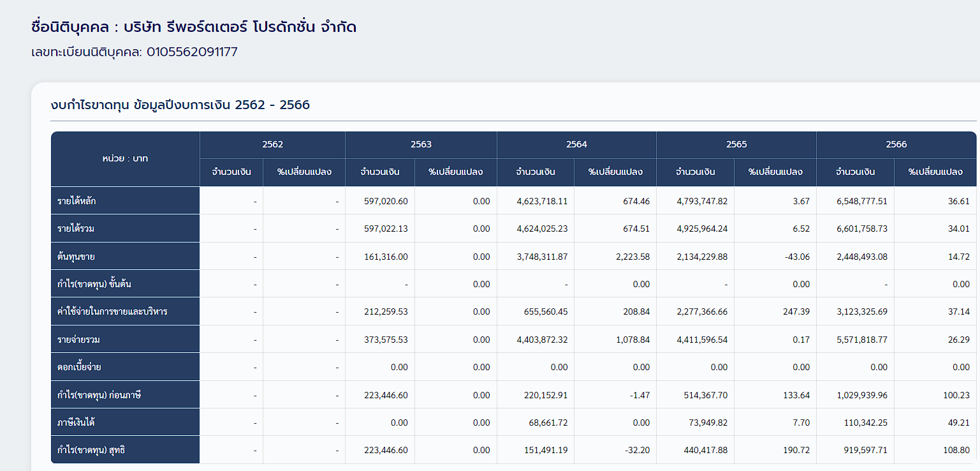Select the 2564 year column header
980x471 pixels.
pos(576,145)
